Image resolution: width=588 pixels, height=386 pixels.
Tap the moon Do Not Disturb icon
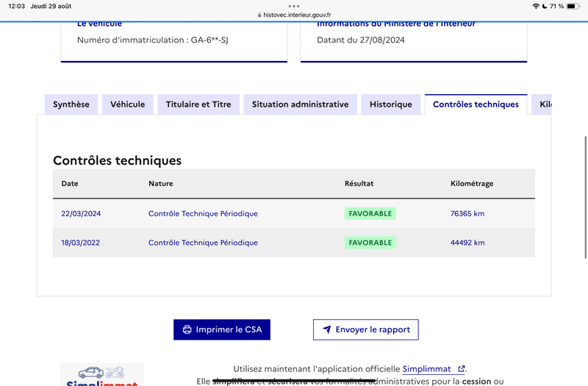pos(545,6)
